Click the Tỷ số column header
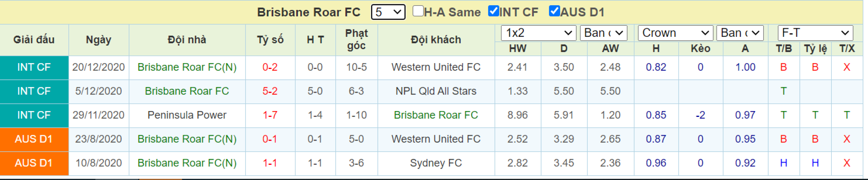 click(270, 40)
